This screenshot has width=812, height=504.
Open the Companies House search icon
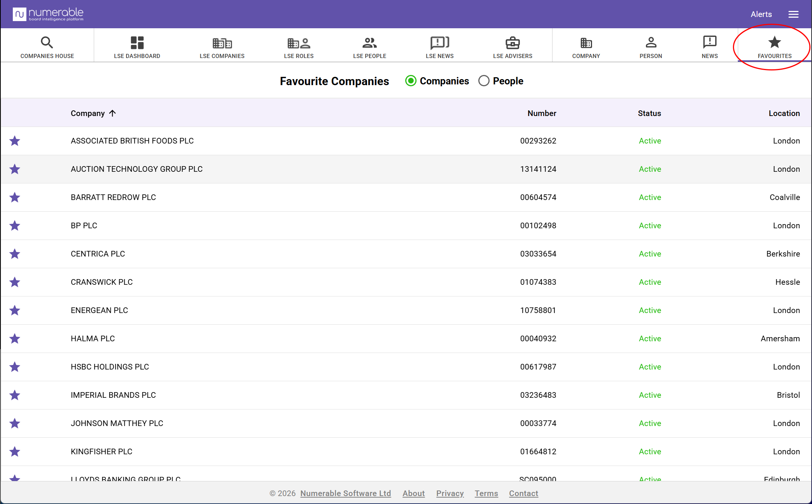pyautogui.click(x=47, y=43)
